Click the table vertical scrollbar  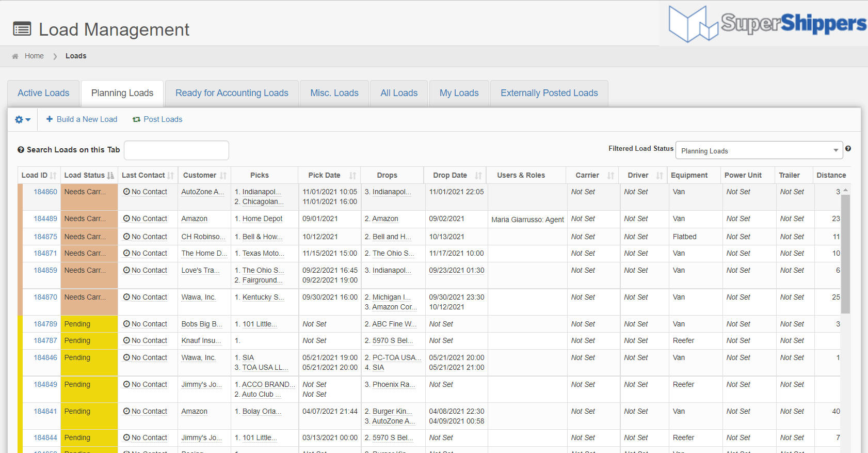click(x=845, y=254)
